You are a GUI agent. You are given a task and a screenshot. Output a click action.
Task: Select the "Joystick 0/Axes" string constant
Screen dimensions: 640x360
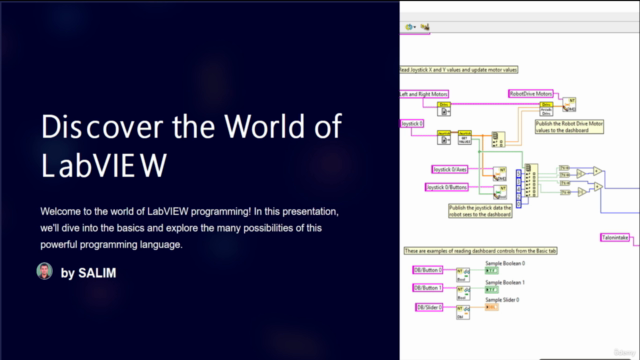(x=450, y=169)
